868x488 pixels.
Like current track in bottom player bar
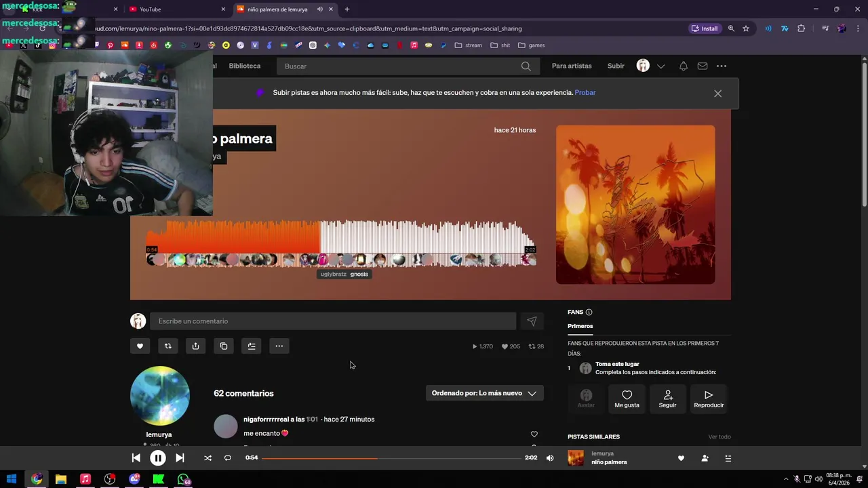click(681, 458)
